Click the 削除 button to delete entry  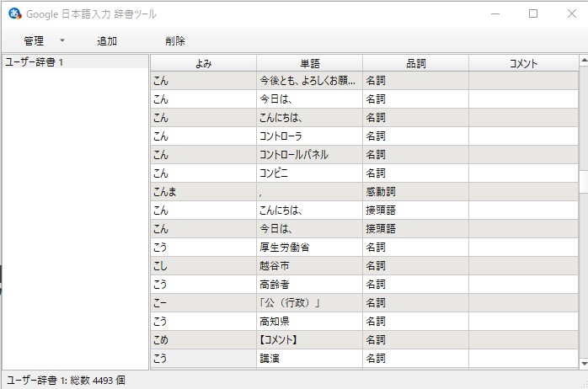(175, 40)
